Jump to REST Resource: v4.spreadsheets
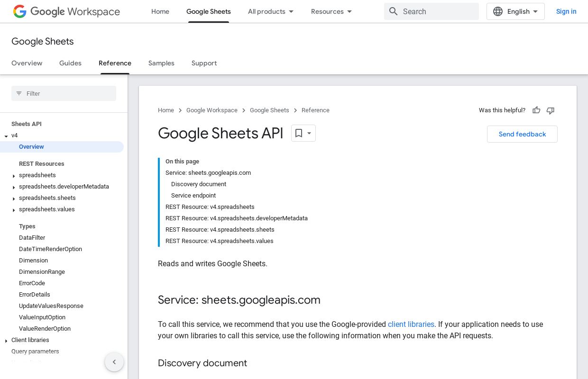 tap(210, 207)
